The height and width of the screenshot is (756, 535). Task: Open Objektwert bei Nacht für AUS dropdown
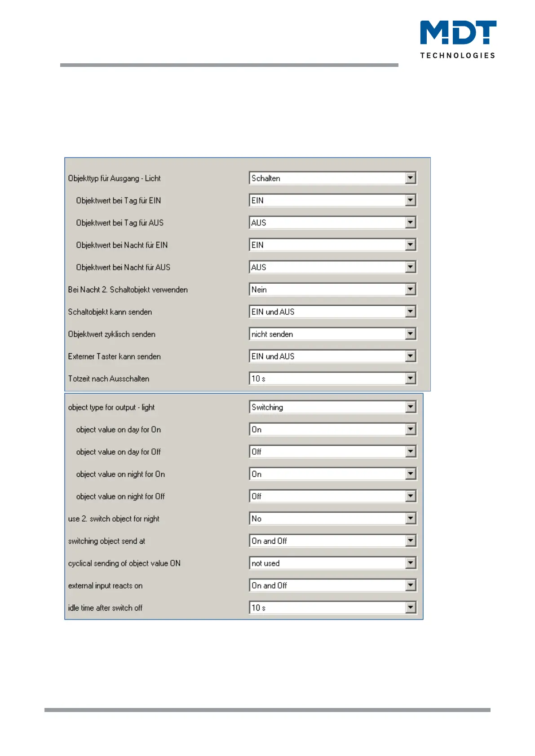pyautogui.click(x=410, y=267)
